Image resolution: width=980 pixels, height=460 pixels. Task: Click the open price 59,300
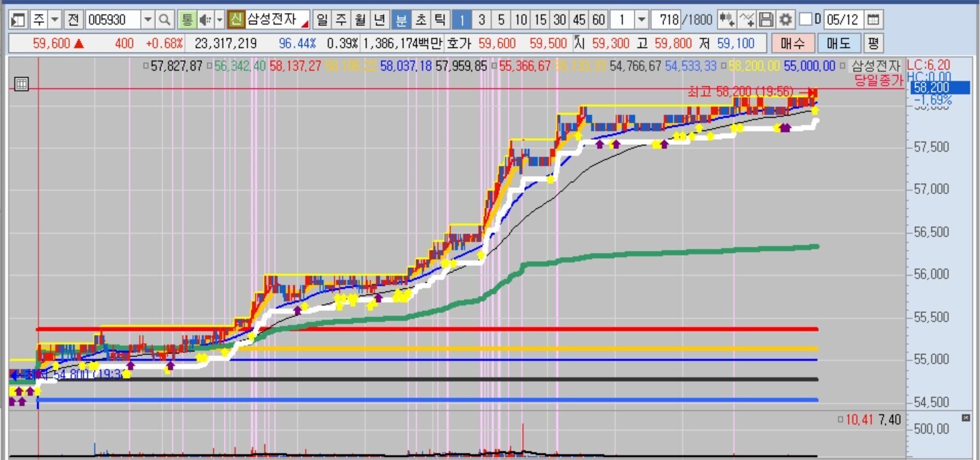(611, 44)
